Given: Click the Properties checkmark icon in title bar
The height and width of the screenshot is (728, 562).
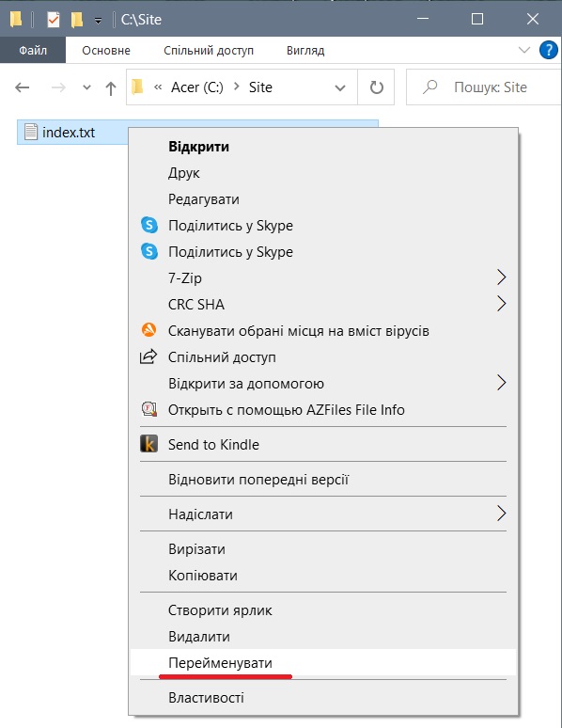Looking at the screenshot, I should coord(54,20).
